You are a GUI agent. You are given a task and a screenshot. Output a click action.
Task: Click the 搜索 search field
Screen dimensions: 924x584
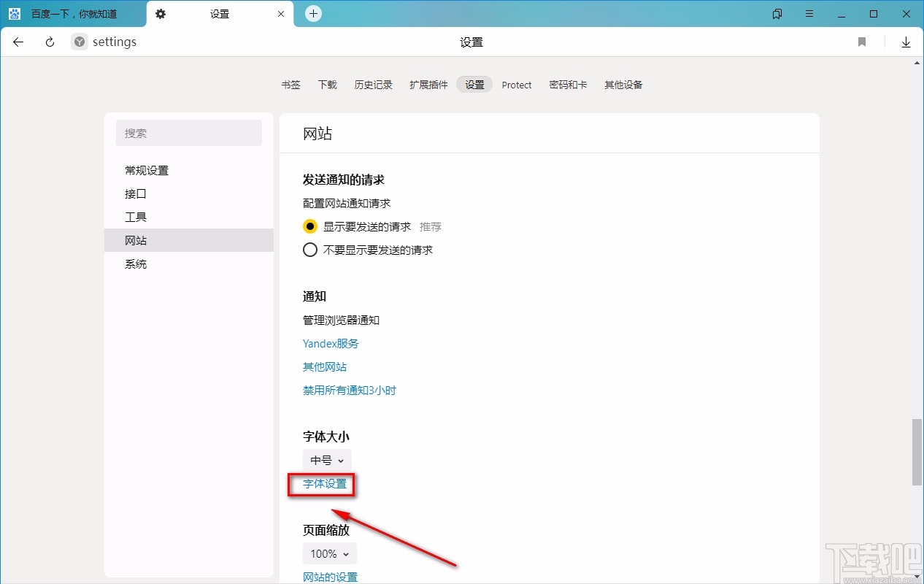click(188, 133)
